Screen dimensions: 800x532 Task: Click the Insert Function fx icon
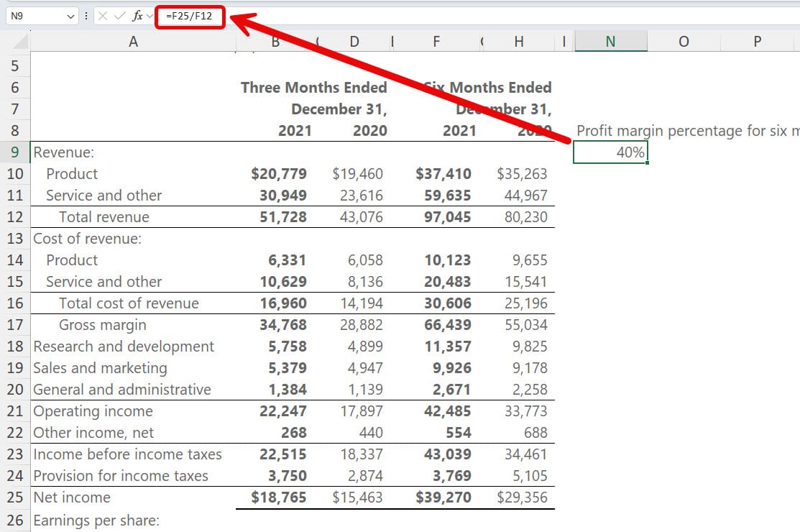point(137,16)
